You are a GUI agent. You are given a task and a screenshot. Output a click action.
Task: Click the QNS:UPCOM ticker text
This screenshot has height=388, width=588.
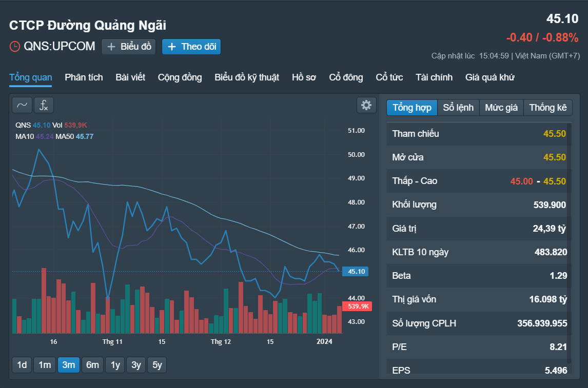(x=59, y=47)
